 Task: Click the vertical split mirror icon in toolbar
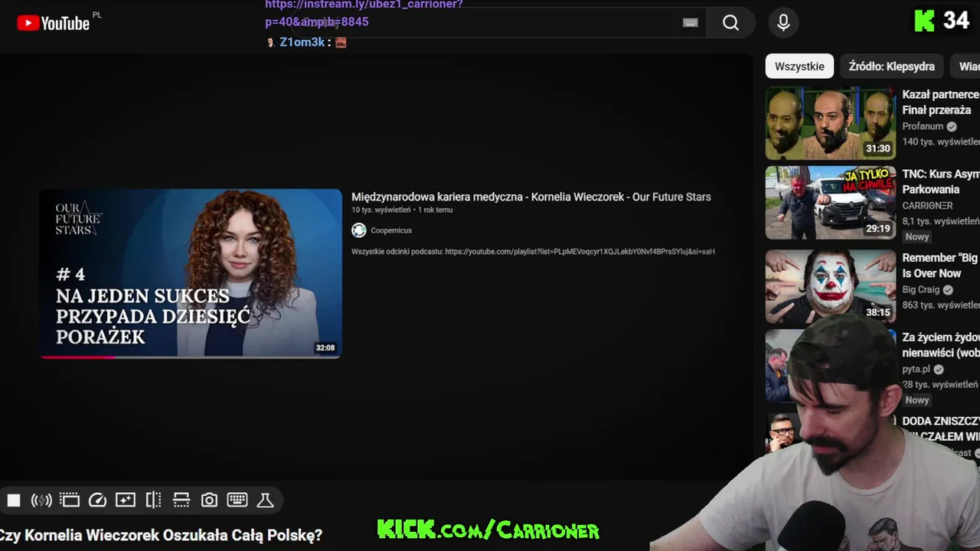153,500
